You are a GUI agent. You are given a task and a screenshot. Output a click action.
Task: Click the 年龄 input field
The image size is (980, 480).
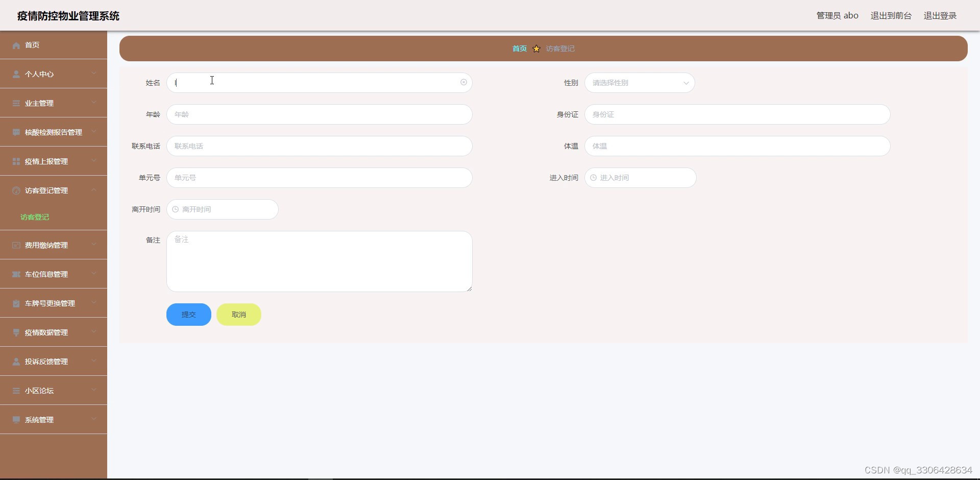320,114
